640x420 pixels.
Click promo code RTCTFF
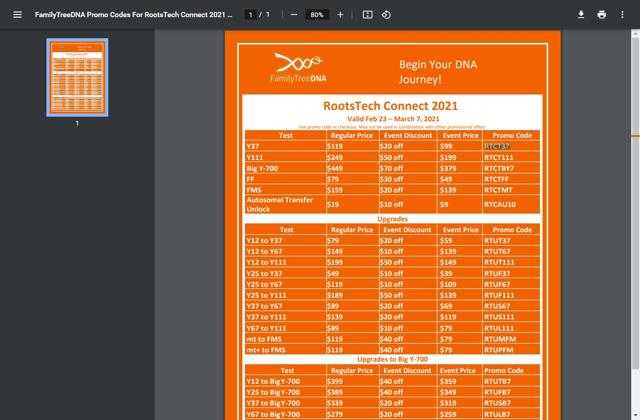[496, 179]
